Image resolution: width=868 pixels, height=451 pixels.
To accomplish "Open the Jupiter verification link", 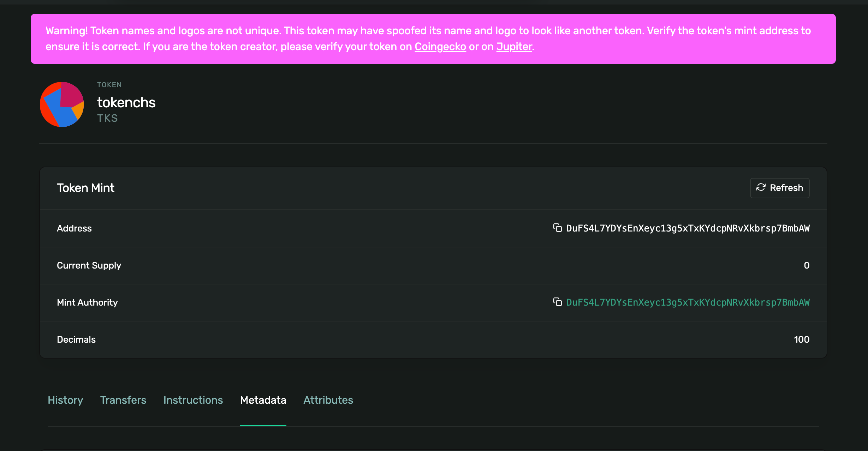I will click(514, 47).
